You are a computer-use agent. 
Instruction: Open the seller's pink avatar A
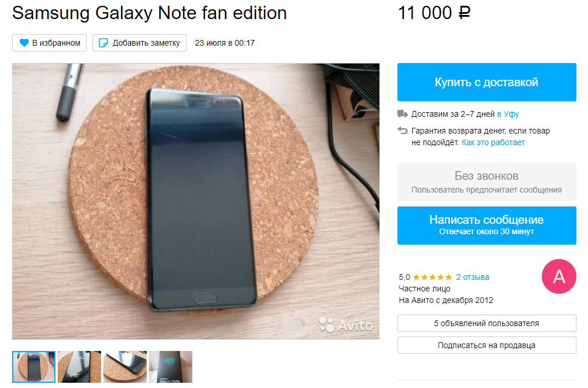click(x=559, y=276)
